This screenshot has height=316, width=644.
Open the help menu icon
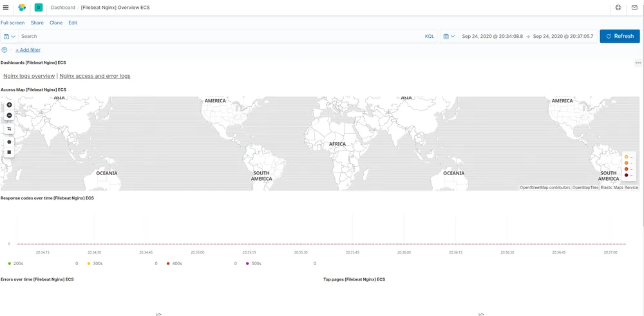[x=618, y=7]
